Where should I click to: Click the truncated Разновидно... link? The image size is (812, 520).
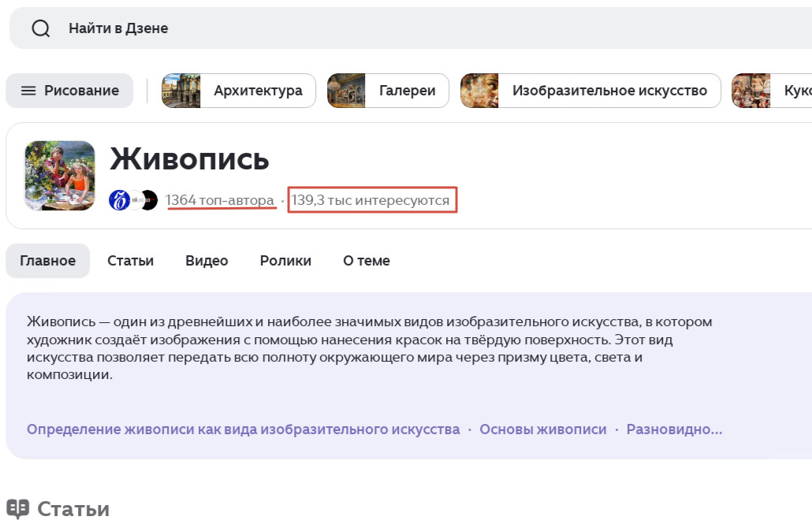click(x=675, y=429)
